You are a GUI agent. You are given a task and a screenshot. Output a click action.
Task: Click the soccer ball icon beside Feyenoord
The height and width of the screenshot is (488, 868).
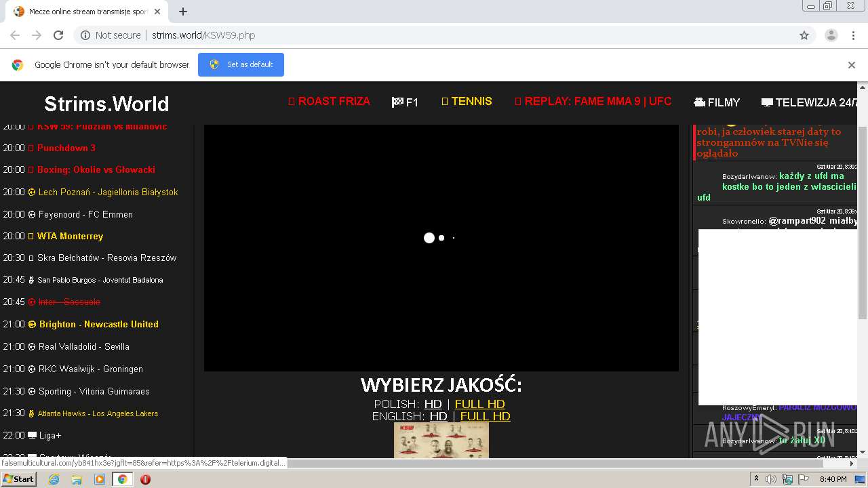coord(31,214)
